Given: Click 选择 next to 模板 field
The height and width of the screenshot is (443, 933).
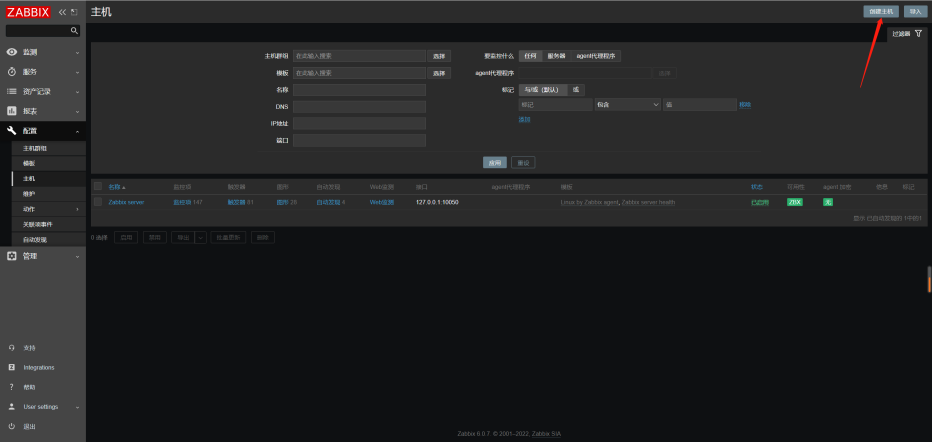Looking at the screenshot, I should 439,73.
